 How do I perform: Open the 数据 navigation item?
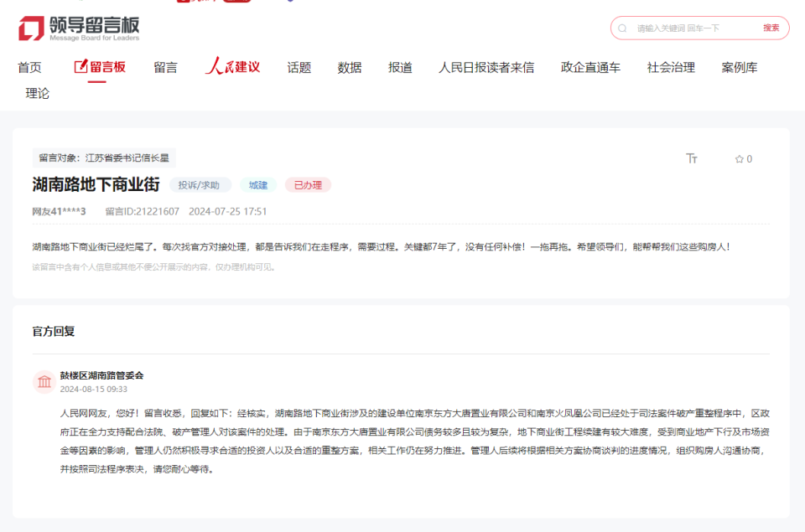pos(350,67)
